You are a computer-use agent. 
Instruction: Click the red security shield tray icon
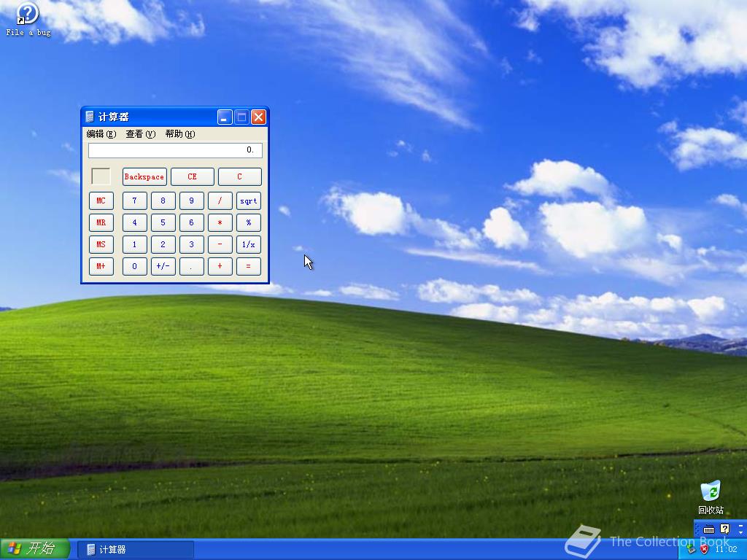click(704, 550)
